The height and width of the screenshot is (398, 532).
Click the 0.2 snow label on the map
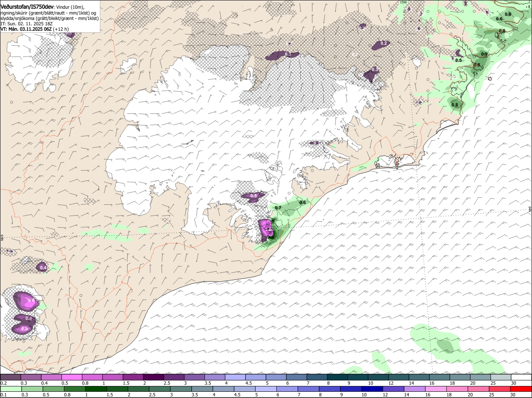pos(384,43)
